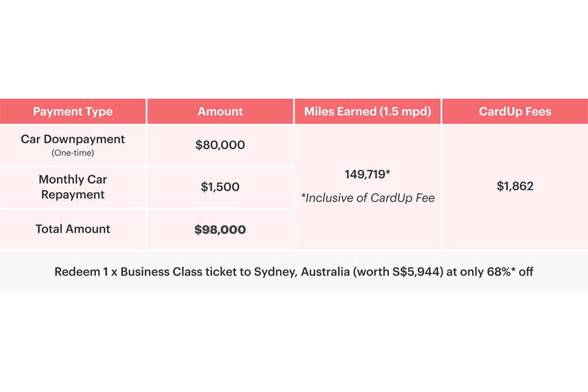Click the Payment Type column header
Screen dimensions: 588x392
pos(73,111)
